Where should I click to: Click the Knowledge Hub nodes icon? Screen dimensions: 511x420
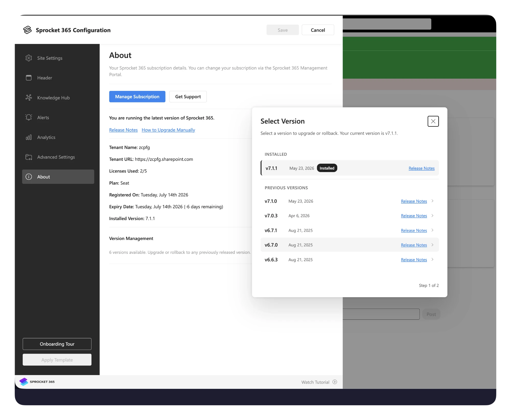click(29, 98)
